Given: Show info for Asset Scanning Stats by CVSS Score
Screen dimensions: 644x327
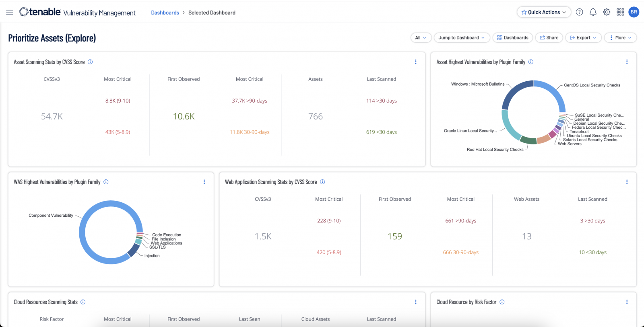Looking at the screenshot, I should click(x=90, y=62).
